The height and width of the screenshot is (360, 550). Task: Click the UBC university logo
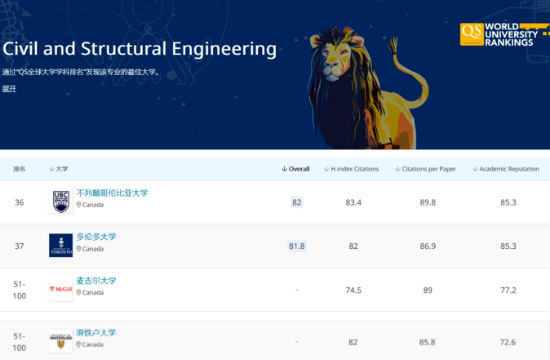(61, 202)
